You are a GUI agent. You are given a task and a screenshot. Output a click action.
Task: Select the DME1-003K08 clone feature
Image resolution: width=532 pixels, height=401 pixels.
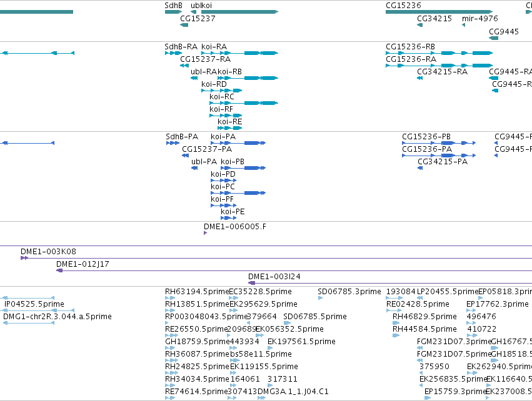coord(276,259)
